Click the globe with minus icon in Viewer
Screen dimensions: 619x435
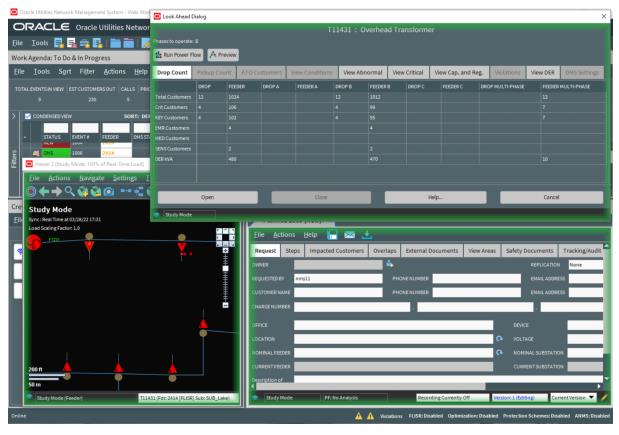coord(96,192)
